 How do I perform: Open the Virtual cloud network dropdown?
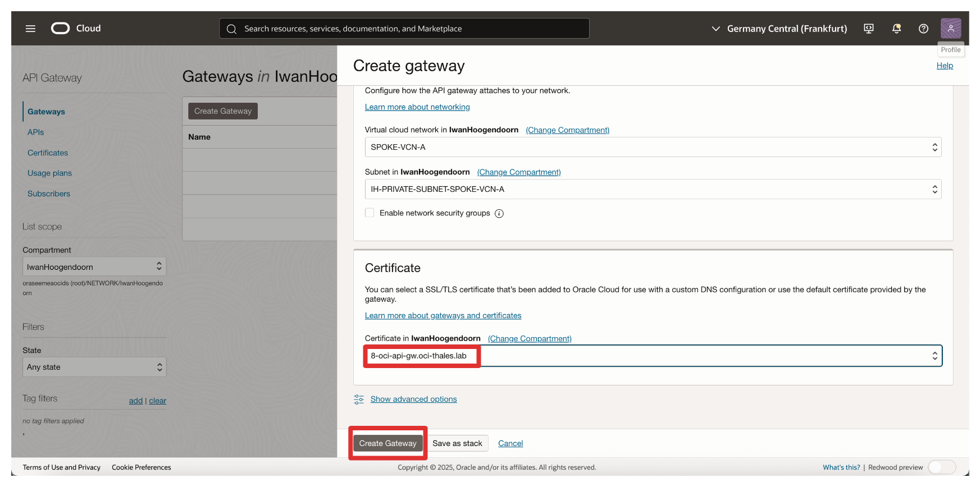pos(653,147)
